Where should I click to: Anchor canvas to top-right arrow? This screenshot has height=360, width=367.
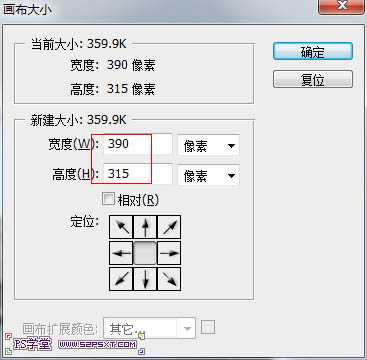click(169, 227)
